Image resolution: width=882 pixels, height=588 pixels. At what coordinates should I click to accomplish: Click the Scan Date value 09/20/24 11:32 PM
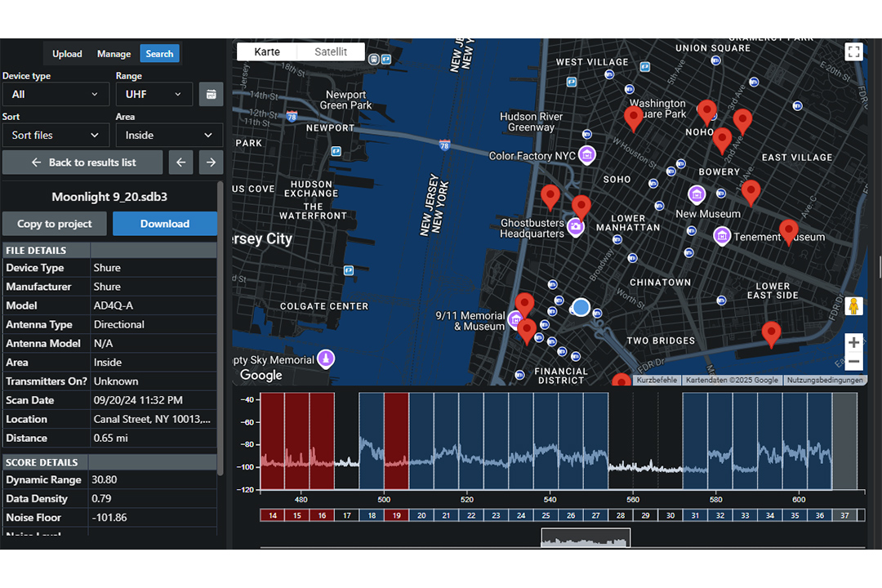[x=138, y=401]
